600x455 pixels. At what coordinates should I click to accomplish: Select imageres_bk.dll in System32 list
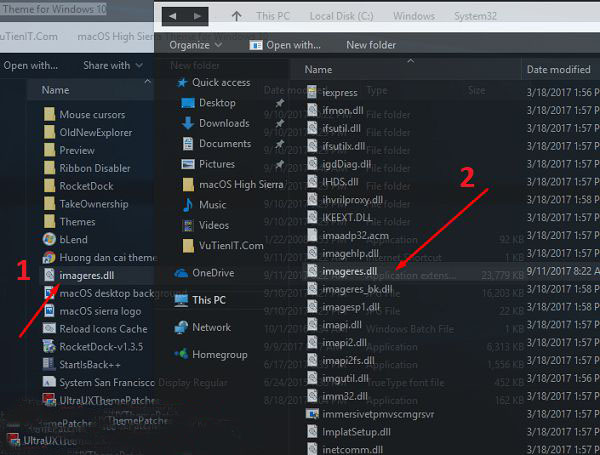click(x=356, y=289)
